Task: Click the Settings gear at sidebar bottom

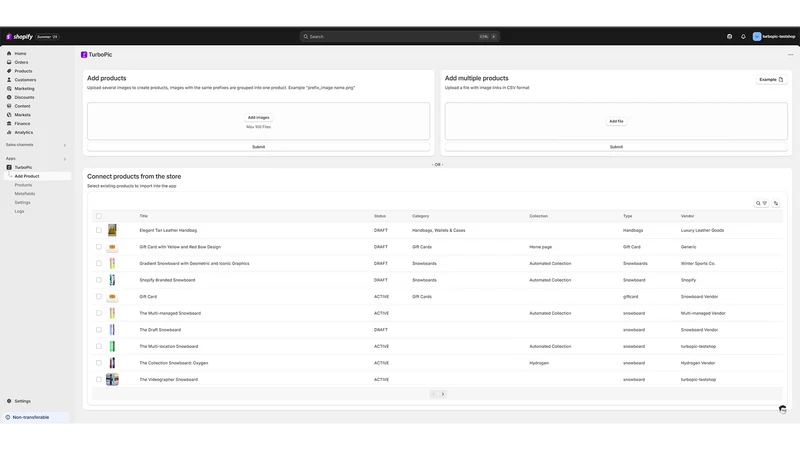Action: coord(9,401)
